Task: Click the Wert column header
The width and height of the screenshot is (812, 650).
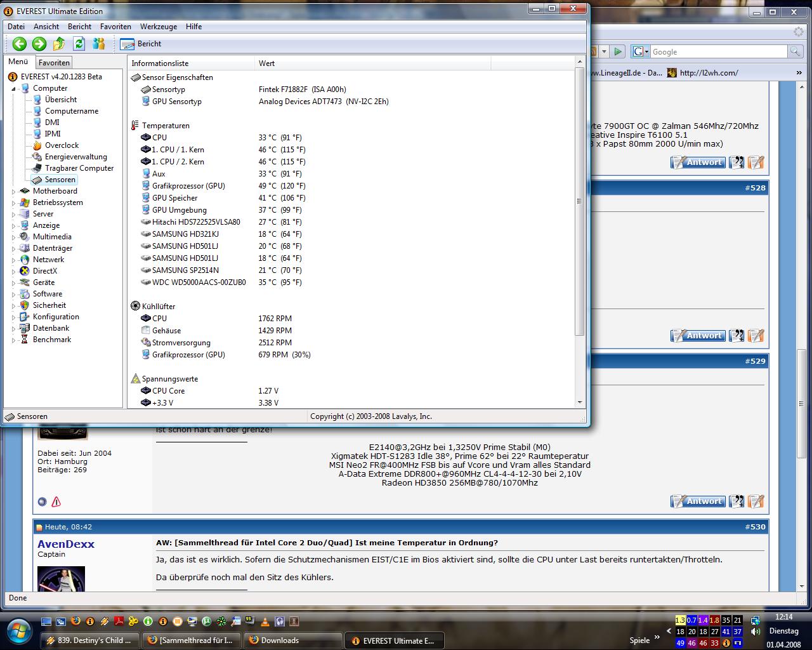Action: tap(372, 63)
